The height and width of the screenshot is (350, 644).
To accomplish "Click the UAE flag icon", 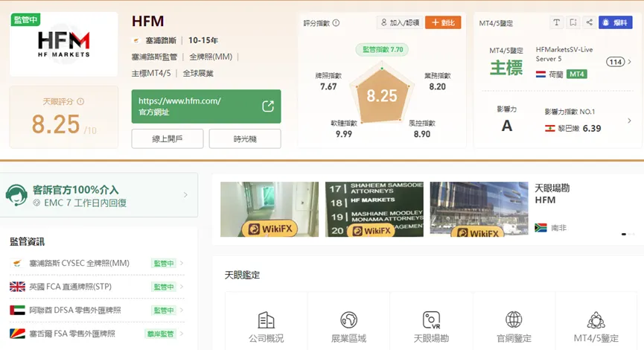I will [17, 310].
